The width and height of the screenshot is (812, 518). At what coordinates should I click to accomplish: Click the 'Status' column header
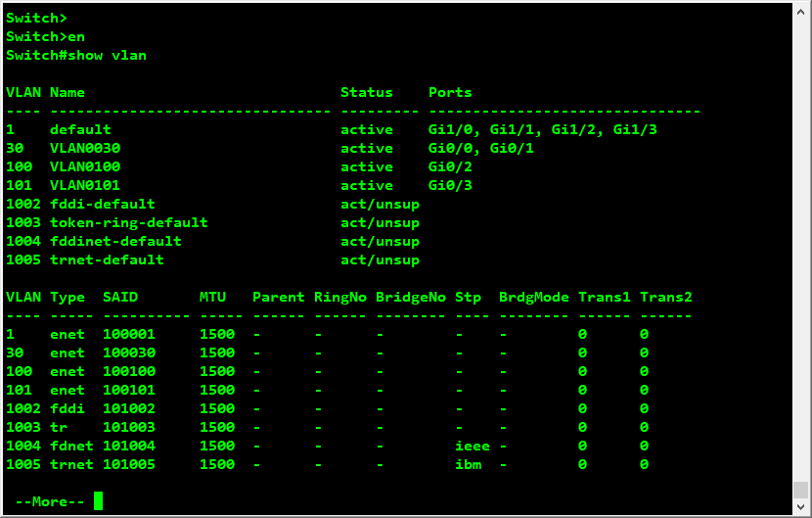pyautogui.click(x=367, y=92)
